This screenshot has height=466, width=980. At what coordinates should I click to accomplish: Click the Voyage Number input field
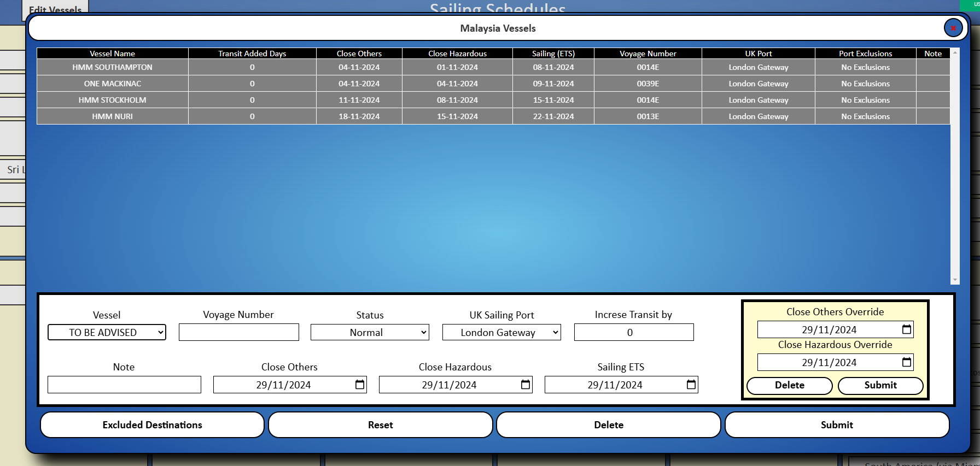[x=238, y=332]
